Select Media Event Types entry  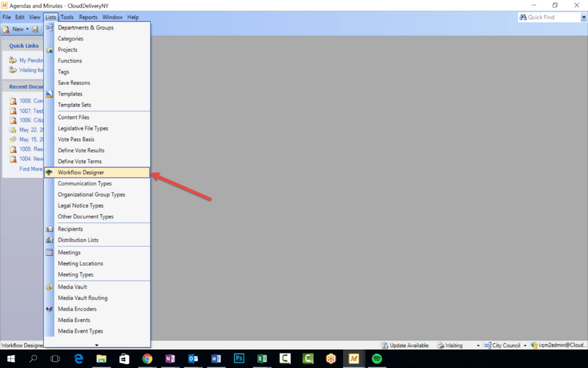(97, 332)
